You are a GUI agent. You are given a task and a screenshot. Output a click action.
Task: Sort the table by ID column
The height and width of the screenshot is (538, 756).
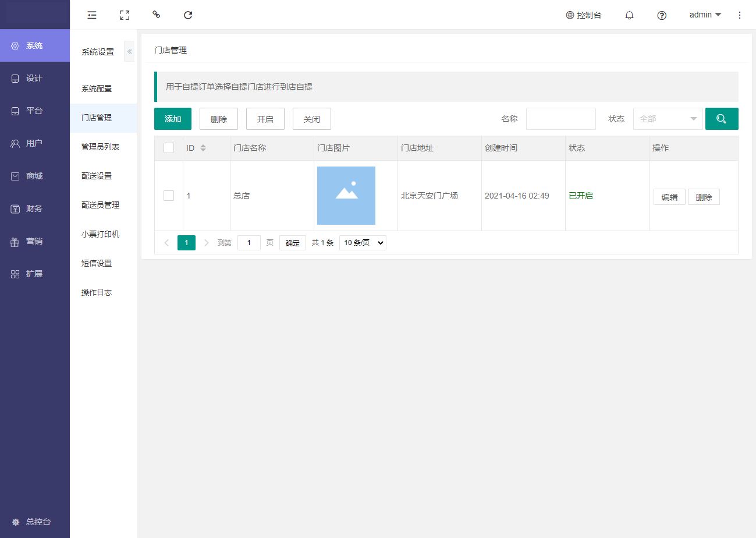pyautogui.click(x=203, y=148)
